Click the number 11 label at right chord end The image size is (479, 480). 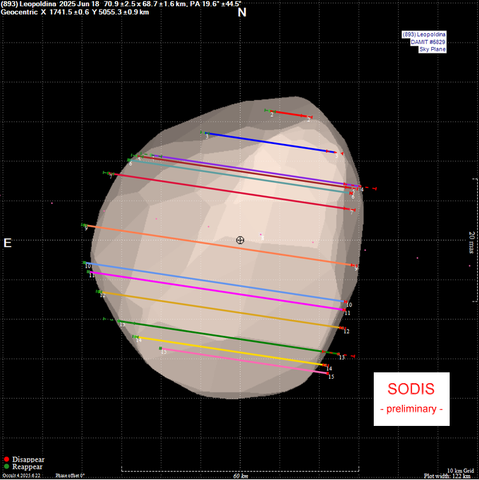click(x=347, y=313)
